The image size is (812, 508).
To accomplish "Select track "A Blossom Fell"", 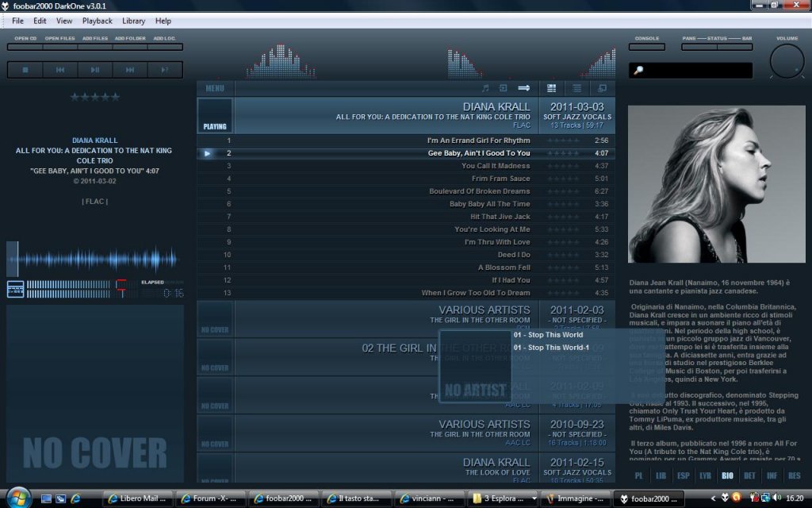I will coord(406,267).
